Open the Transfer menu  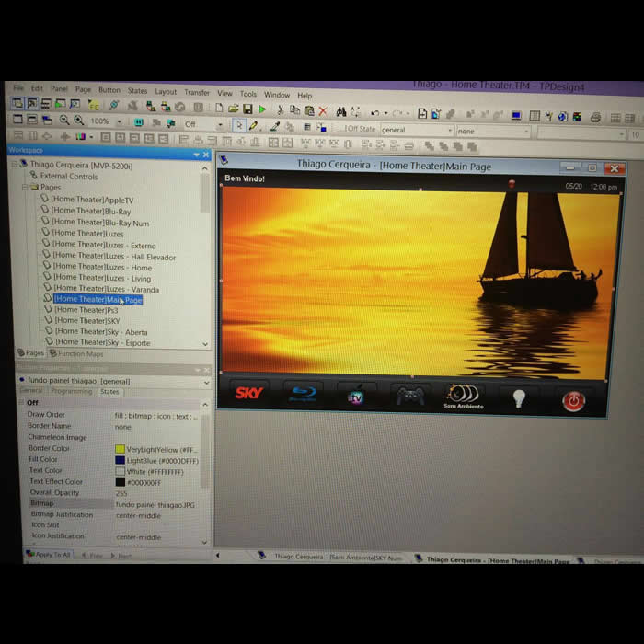tap(196, 93)
